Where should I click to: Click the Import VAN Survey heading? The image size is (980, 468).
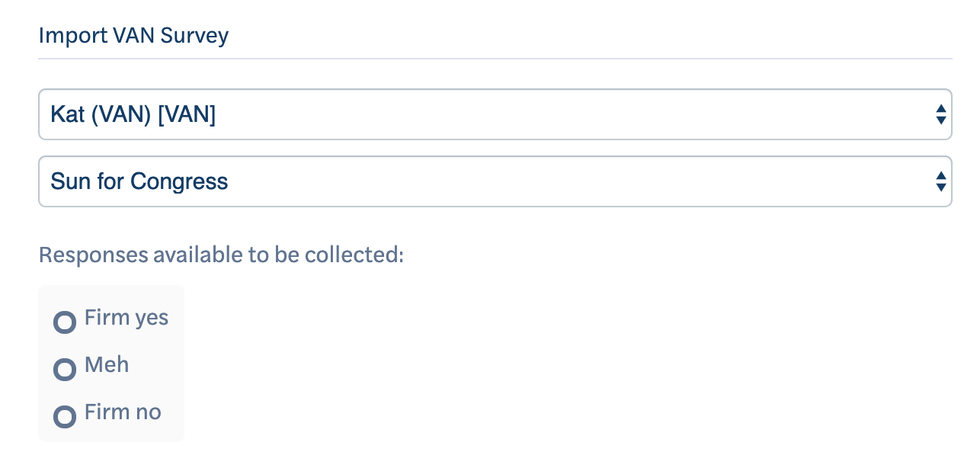(x=133, y=36)
